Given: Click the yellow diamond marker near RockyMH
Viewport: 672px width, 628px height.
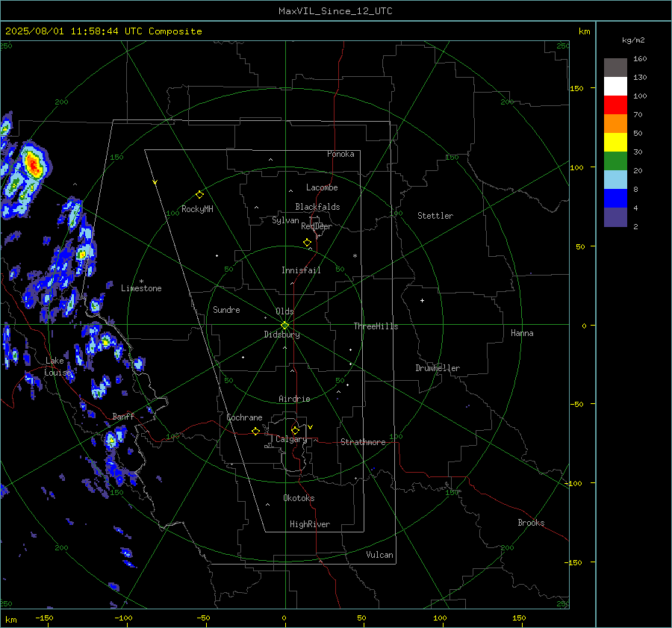Looking at the screenshot, I should (199, 195).
